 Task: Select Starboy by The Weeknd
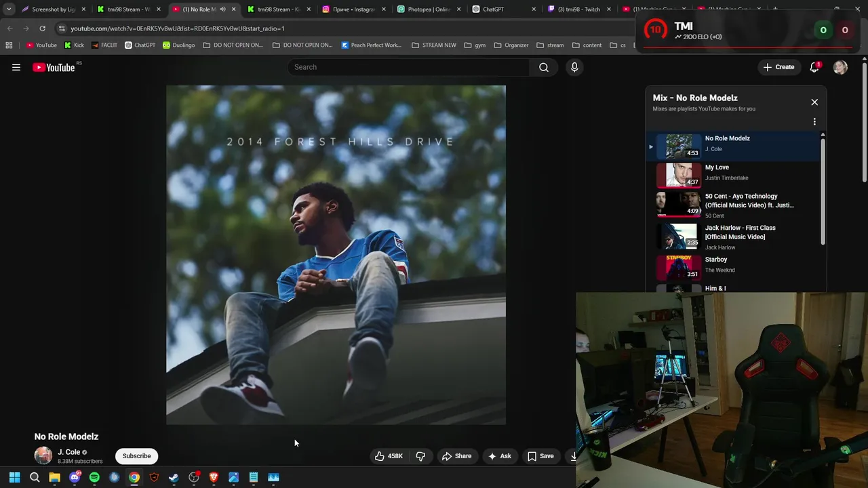coord(733,267)
